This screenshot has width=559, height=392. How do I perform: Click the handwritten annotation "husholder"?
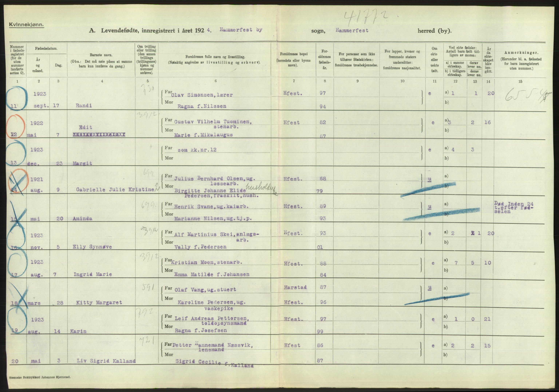(x=261, y=188)
